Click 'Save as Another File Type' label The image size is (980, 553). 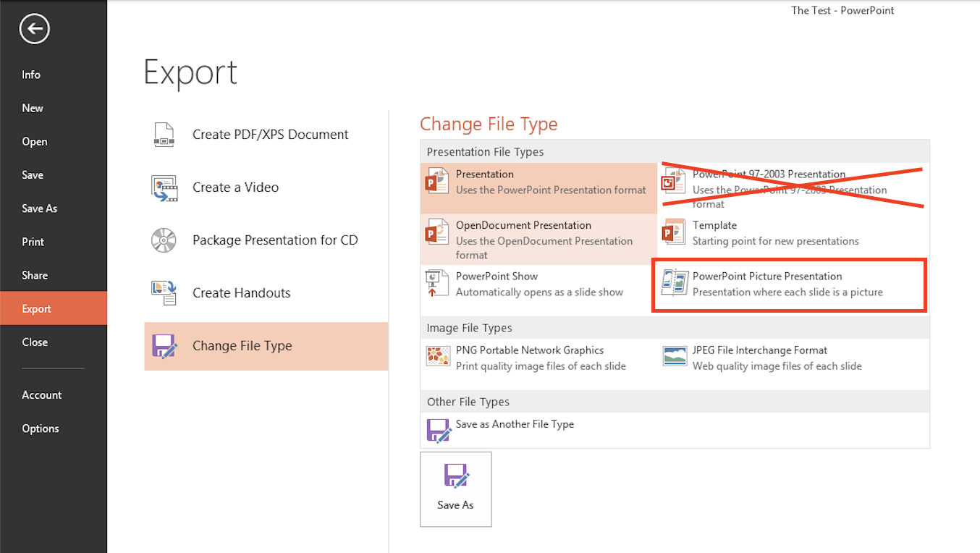point(515,424)
